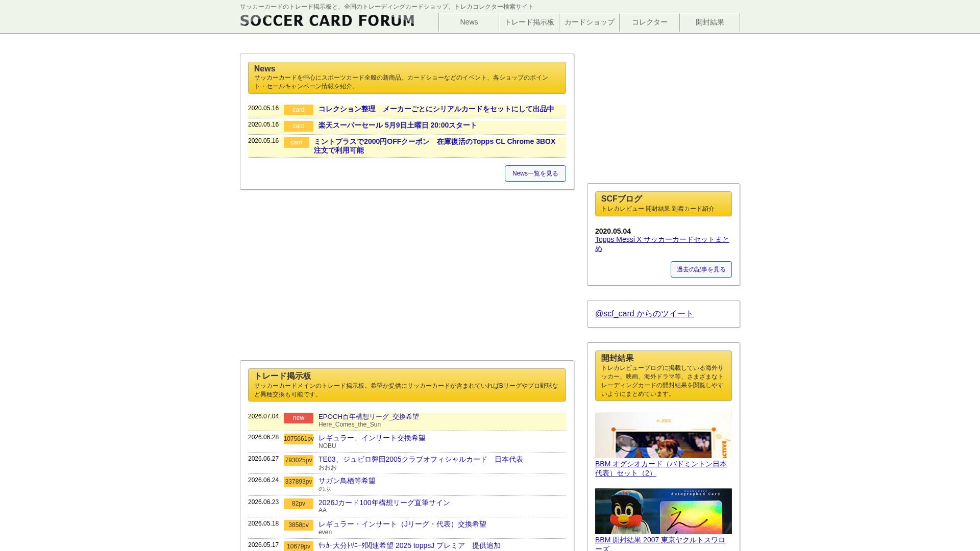Click the Swallows mascot autographed card thumbnail

coord(663,511)
